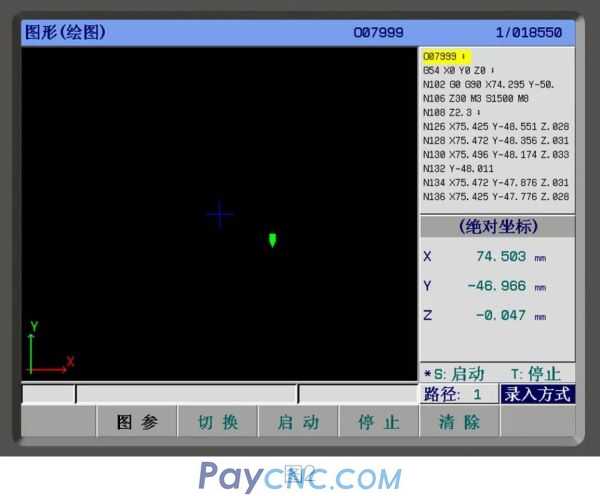Screen dimensions: 600x496
Task: Select code line N132 Y-48.011
Action: coord(459,169)
